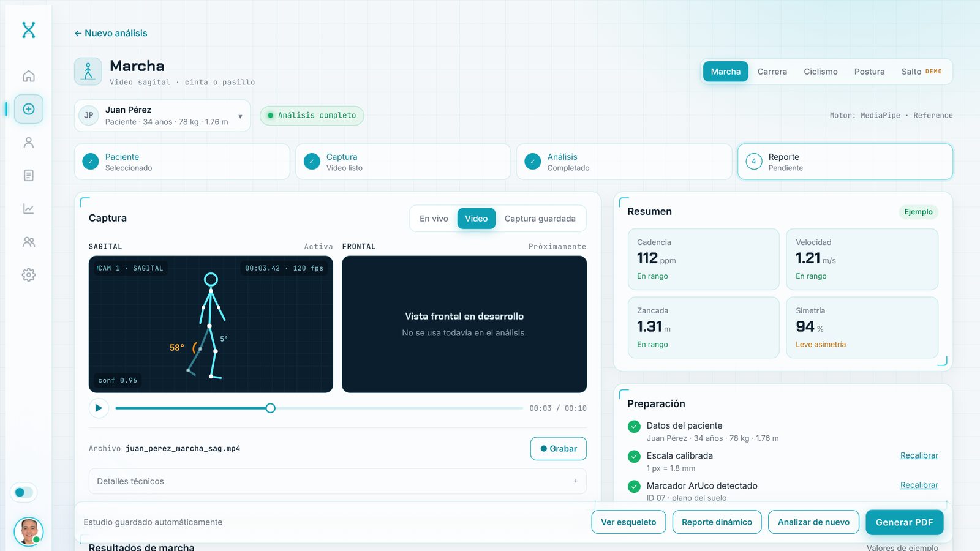The width and height of the screenshot is (980, 551).
Task: Switch to the Marcha tab
Action: [725, 72]
